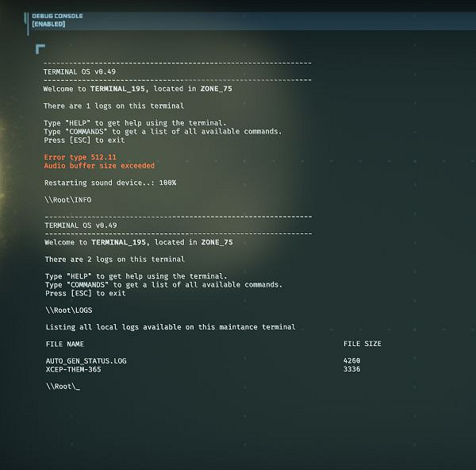This screenshot has height=470, width=476.
Task: Click the DEBUG CONSOLE header label
Action: (x=57, y=16)
